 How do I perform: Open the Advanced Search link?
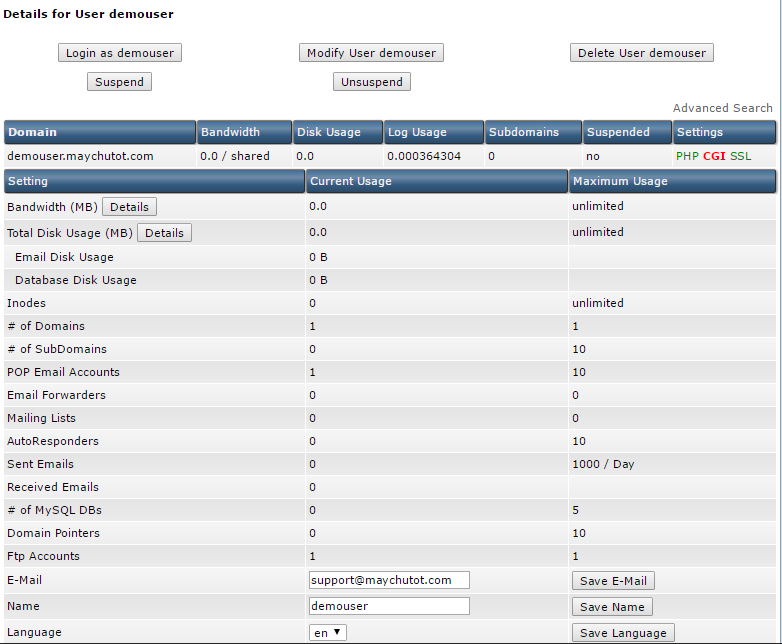[x=722, y=108]
